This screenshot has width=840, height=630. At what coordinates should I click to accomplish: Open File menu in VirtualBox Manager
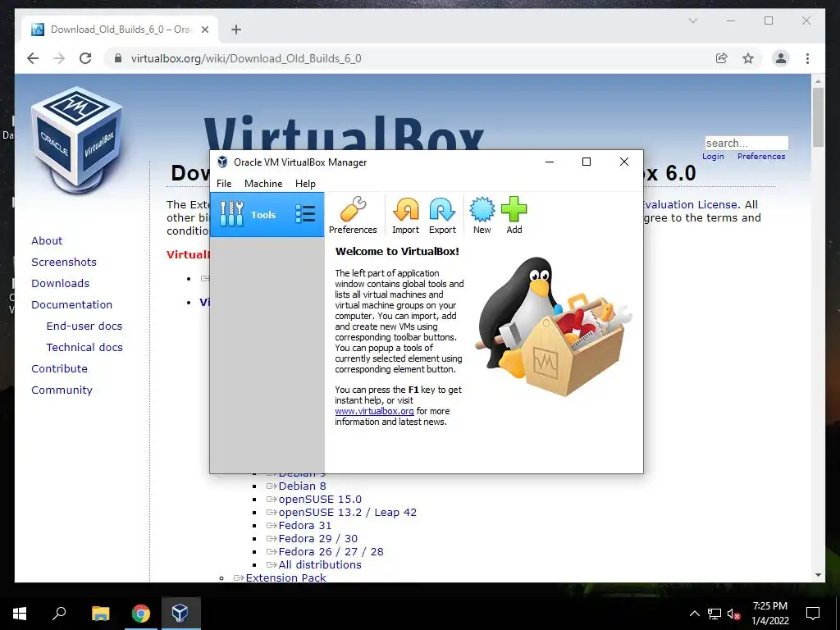224,183
